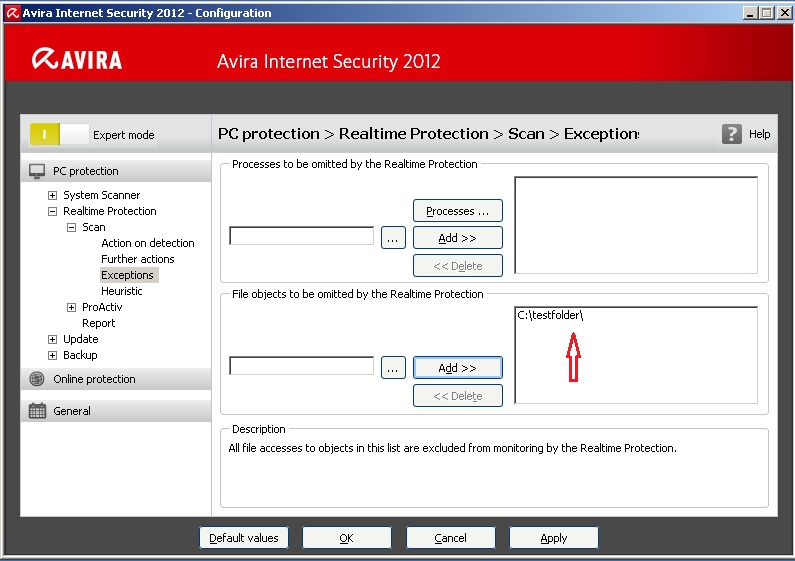Image resolution: width=795 pixels, height=561 pixels.
Task: Click the omitted processes list box
Action: click(636, 225)
